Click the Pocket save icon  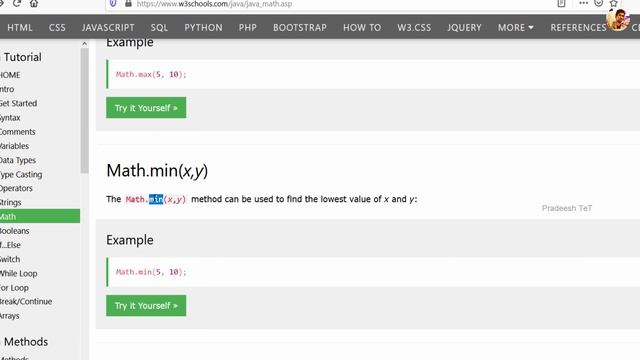pyautogui.click(x=598, y=3)
